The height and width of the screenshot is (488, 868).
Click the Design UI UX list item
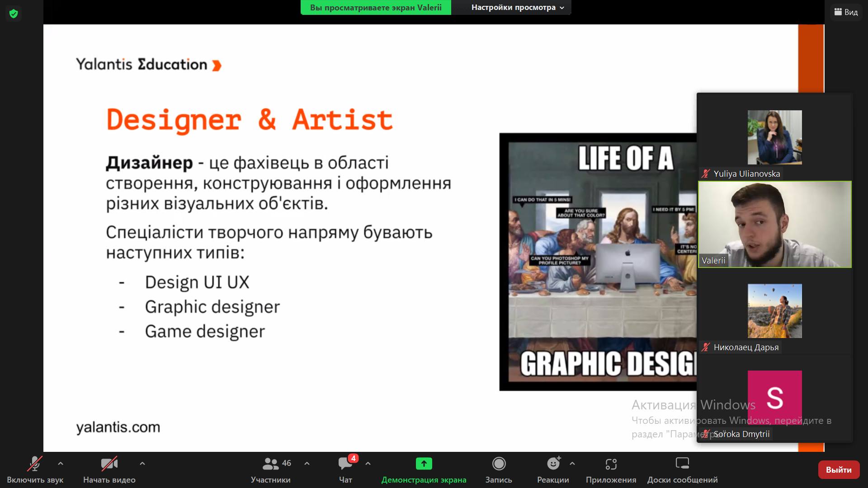(x=197, y=282)
